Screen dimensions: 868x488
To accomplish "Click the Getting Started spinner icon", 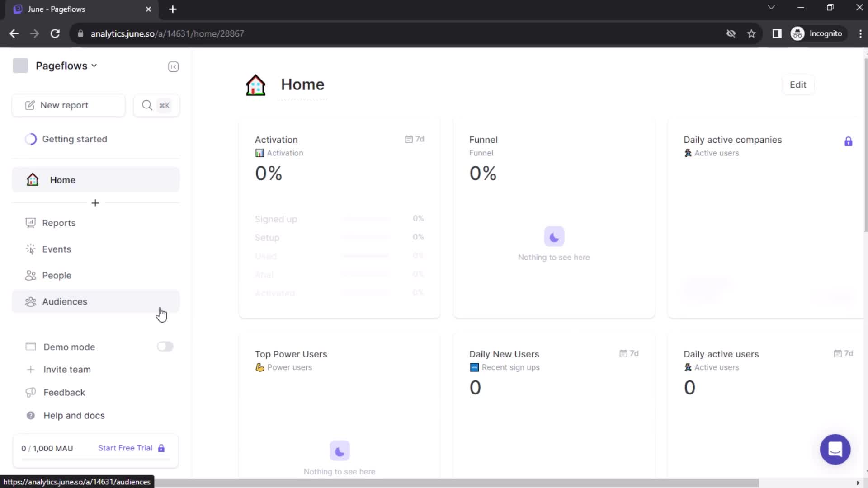I will click(31, 139).
